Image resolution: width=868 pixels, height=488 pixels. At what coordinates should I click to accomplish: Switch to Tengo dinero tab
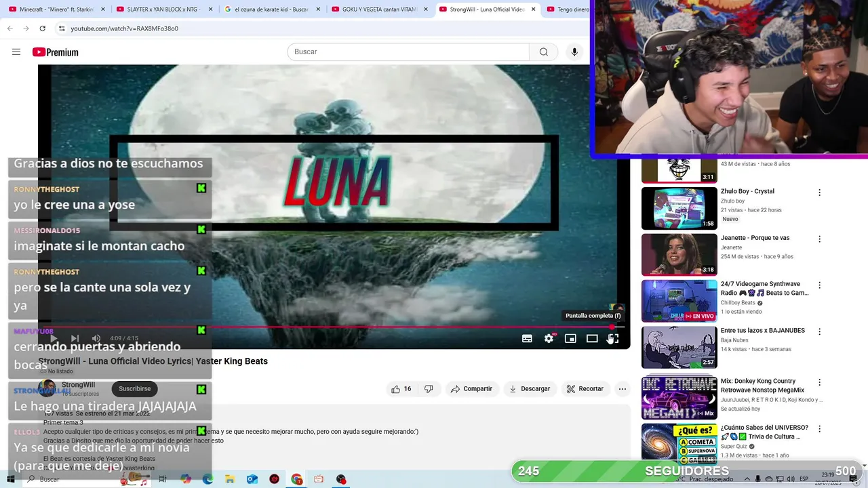pos(568,9)
